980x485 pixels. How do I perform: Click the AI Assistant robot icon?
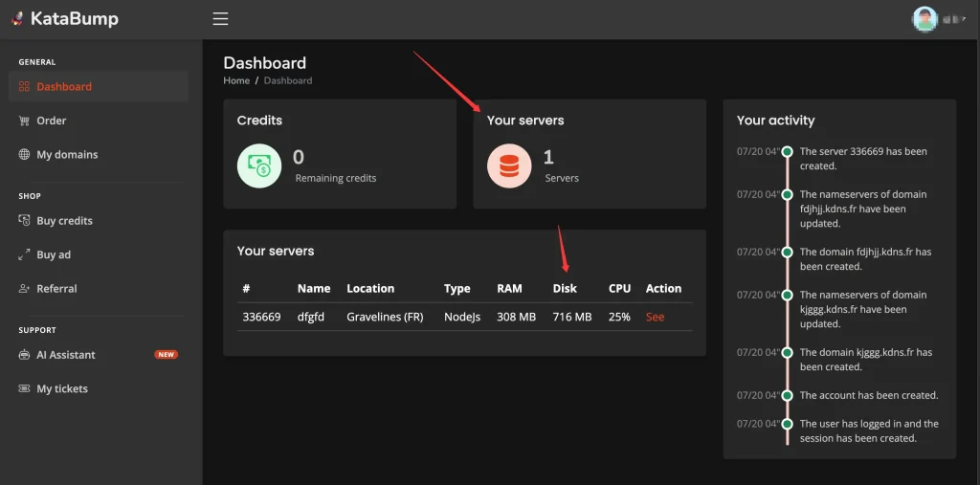click(x=24, y=355)
